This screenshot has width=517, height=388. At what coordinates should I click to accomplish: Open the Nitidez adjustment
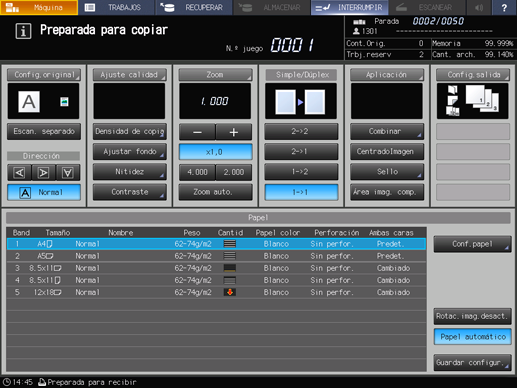click(129, 172)
